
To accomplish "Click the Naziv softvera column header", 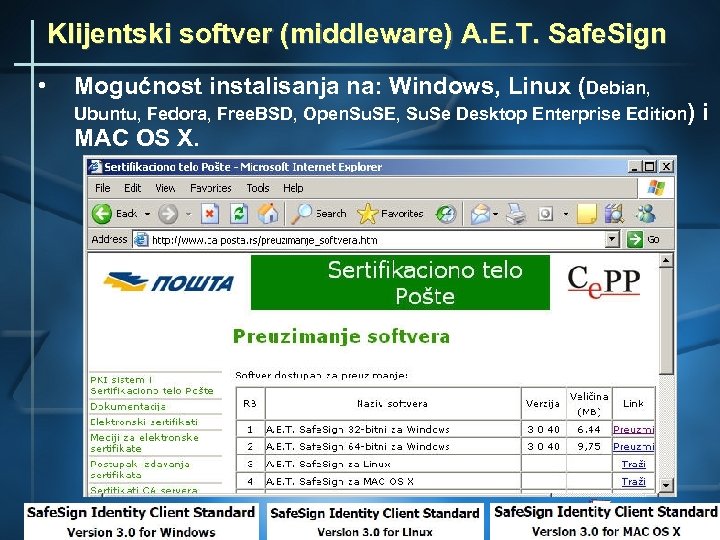I will (392, 404).
